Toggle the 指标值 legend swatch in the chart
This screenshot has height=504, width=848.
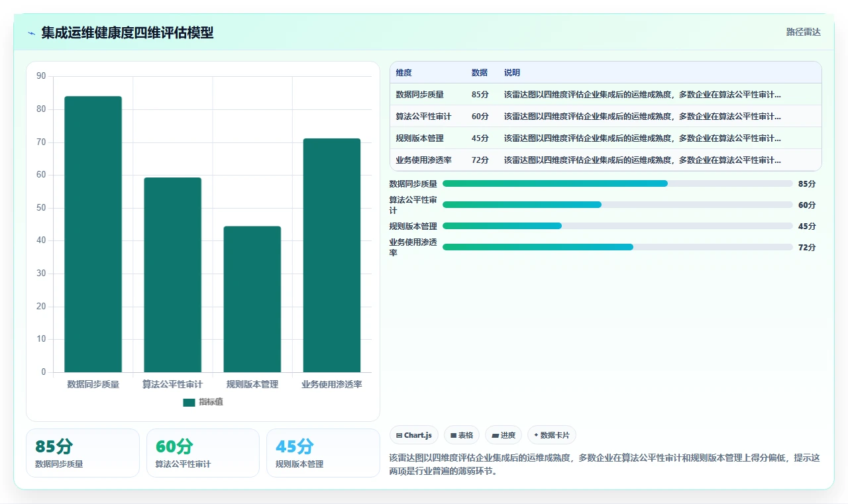(189, 402)
